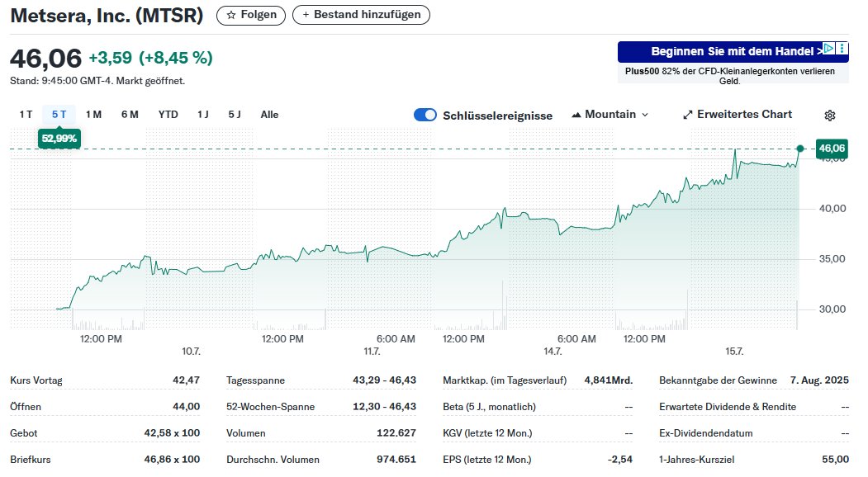This screenshot has height=477, width=868.
Task: Click the 10.7. date label on chart axis
Action: pyautogui.click(x=191, y=352)
